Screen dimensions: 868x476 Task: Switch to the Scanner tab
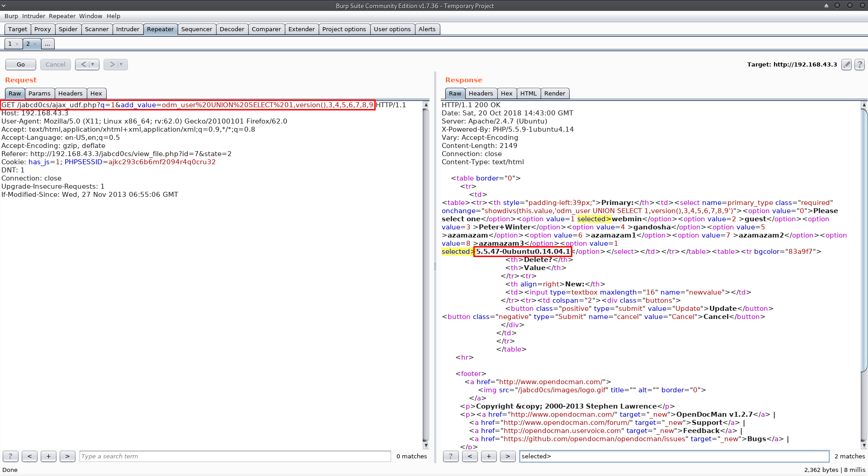tap(97, 29)
